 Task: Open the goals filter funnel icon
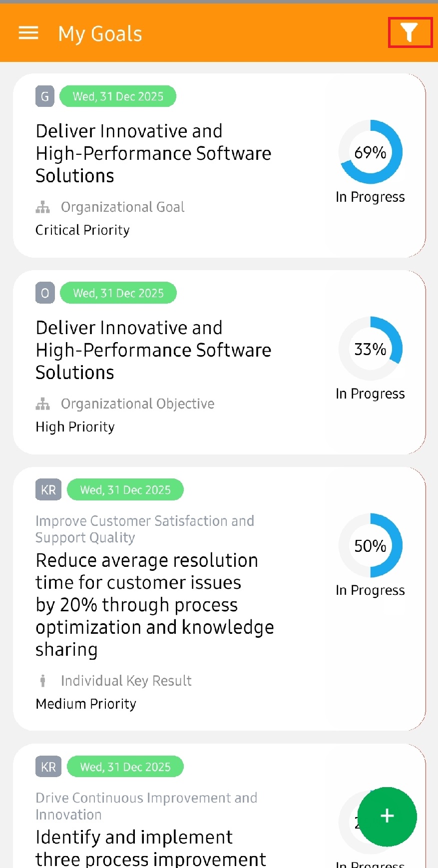[x=410, y=33]
